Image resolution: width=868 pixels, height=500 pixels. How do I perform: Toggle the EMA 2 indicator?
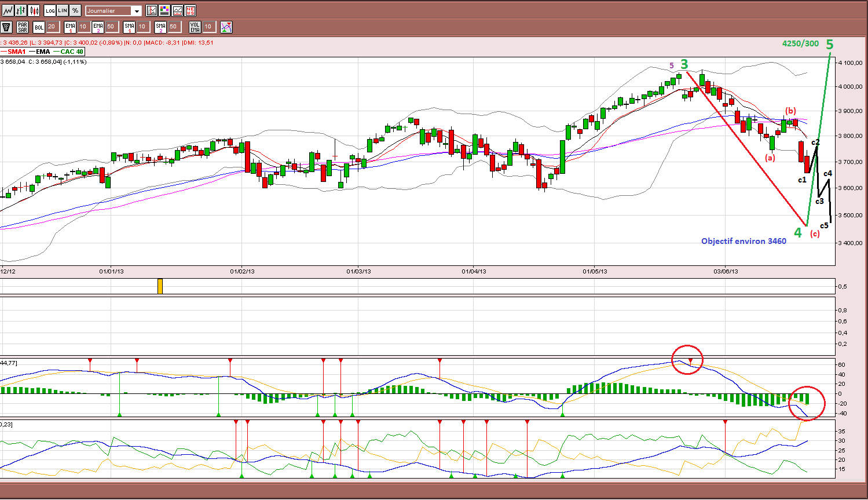98,27
